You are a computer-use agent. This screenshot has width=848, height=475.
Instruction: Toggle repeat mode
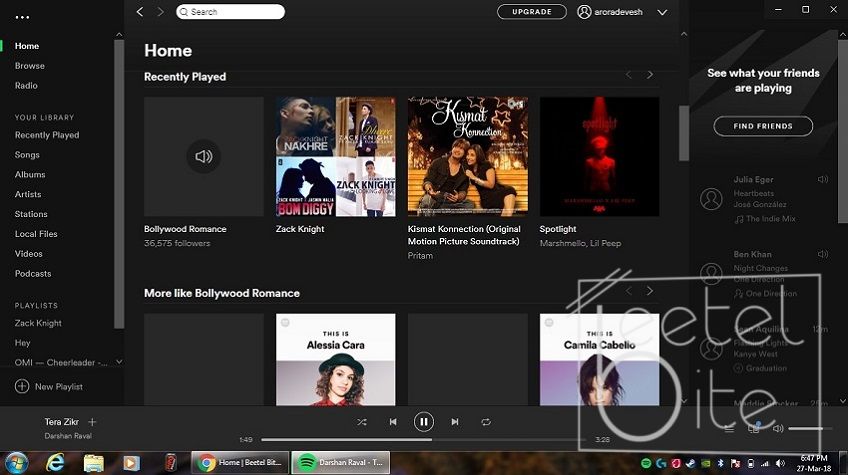tap(486, 422)
